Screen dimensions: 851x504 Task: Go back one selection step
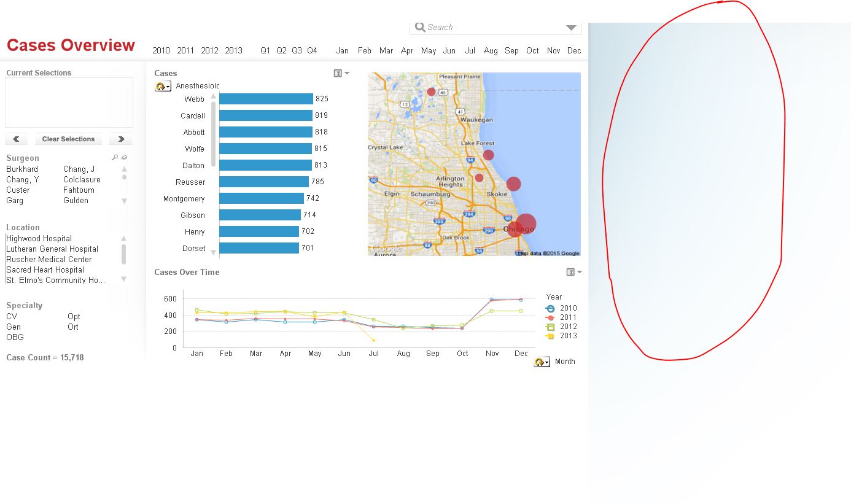coord(17,139)
